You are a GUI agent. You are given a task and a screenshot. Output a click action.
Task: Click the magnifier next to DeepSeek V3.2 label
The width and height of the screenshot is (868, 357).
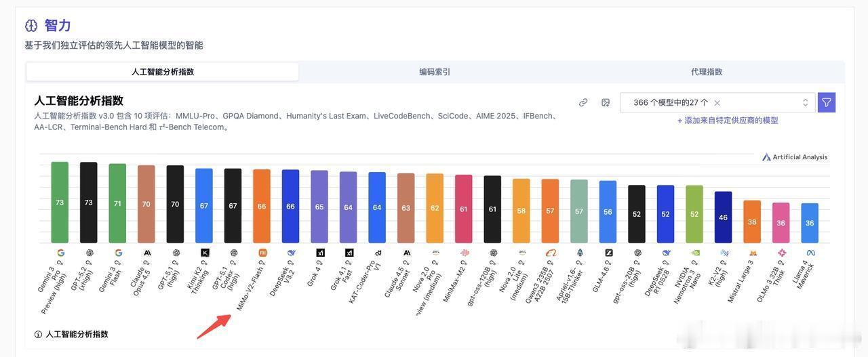coord(291,263)
